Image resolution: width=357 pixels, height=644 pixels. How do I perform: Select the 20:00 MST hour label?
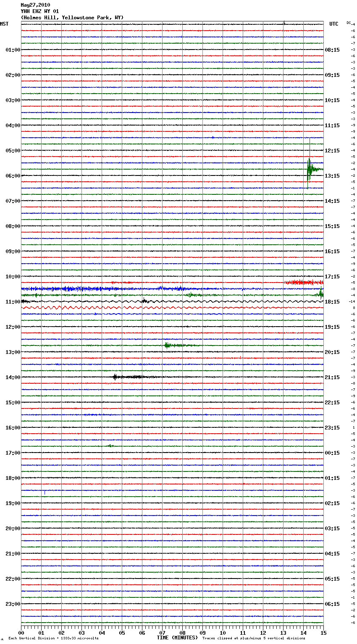[13, 529]
